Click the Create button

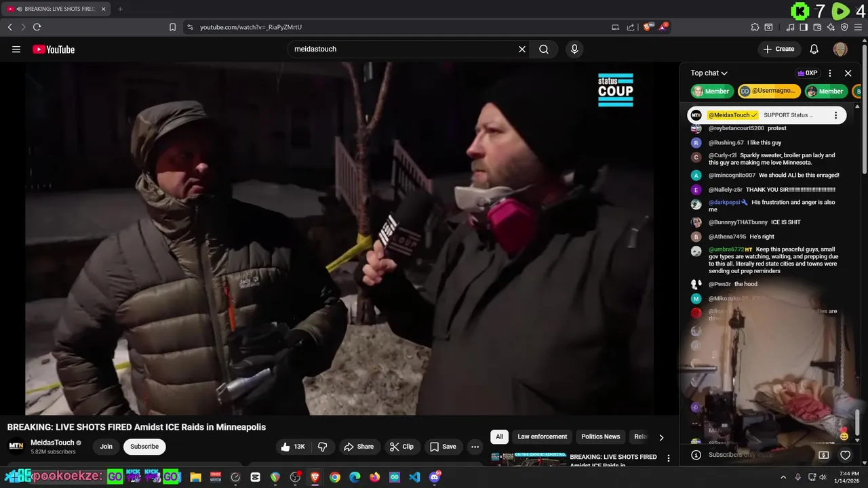[x=778, y=49]
